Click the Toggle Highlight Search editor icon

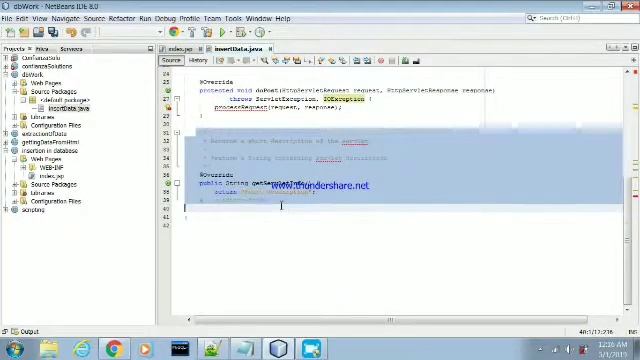(297, 61)
